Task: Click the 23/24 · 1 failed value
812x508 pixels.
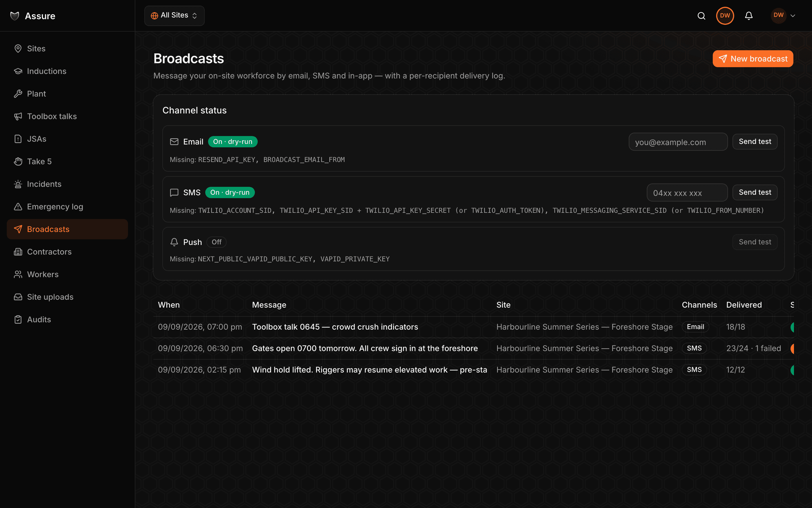Action: tap(754, 349)
